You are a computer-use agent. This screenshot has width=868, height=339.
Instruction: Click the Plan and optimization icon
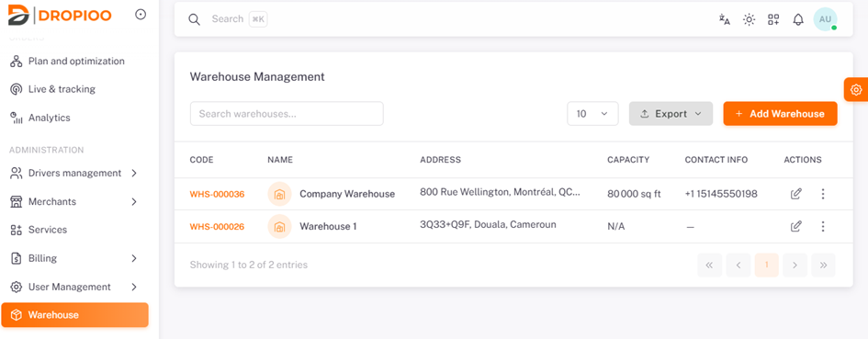click(16, 61)
